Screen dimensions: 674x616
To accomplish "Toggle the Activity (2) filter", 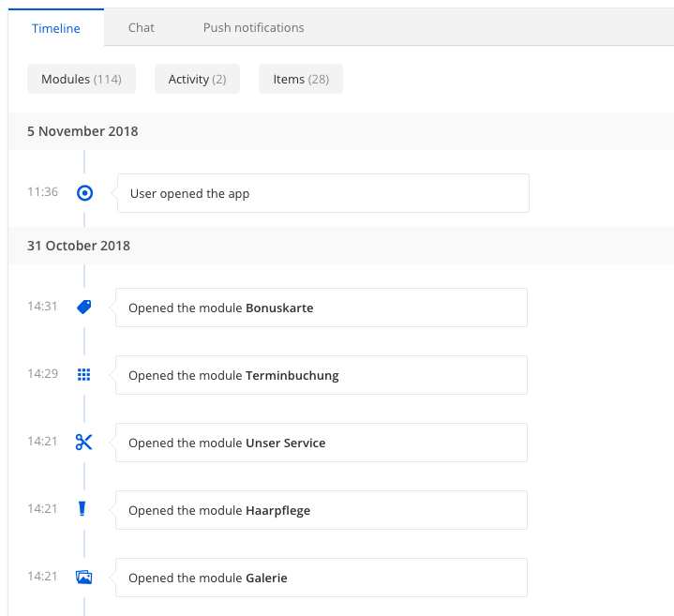I will pyautogui.click(x=197, y=79).
